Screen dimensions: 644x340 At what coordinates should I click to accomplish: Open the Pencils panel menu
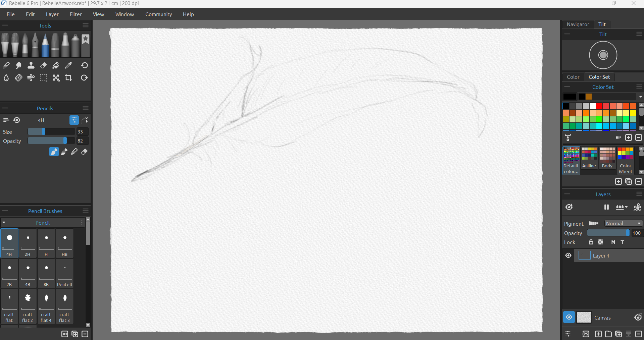click(x=86, y=108)
